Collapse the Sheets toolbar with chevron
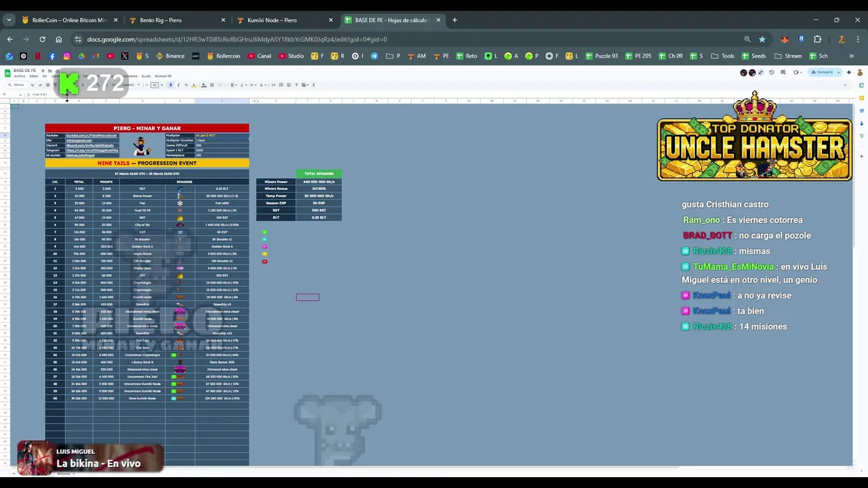 [x=845, y=85]
